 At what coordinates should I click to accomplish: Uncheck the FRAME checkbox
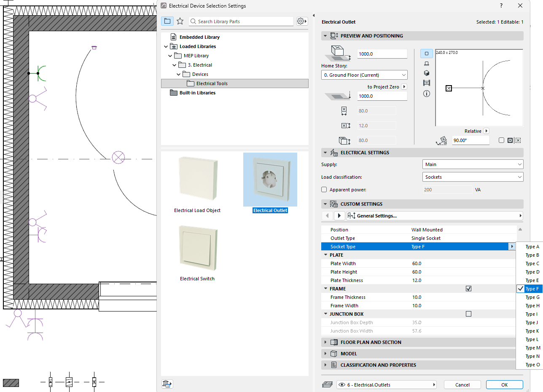[468, 289]
